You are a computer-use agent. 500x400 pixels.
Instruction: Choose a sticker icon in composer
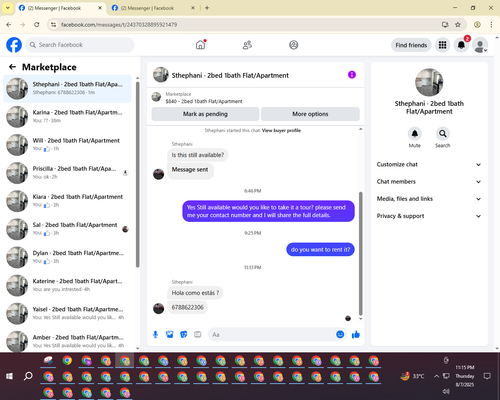tap(184, 334)
